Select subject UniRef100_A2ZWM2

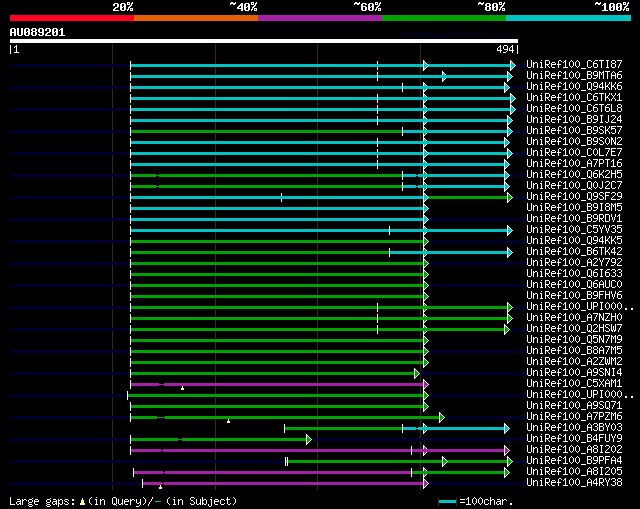pyautogui.click(x=574, y=362)
